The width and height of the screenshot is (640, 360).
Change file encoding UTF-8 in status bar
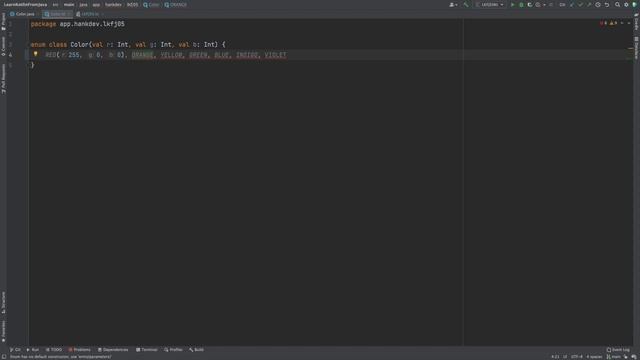pos(577,357)
